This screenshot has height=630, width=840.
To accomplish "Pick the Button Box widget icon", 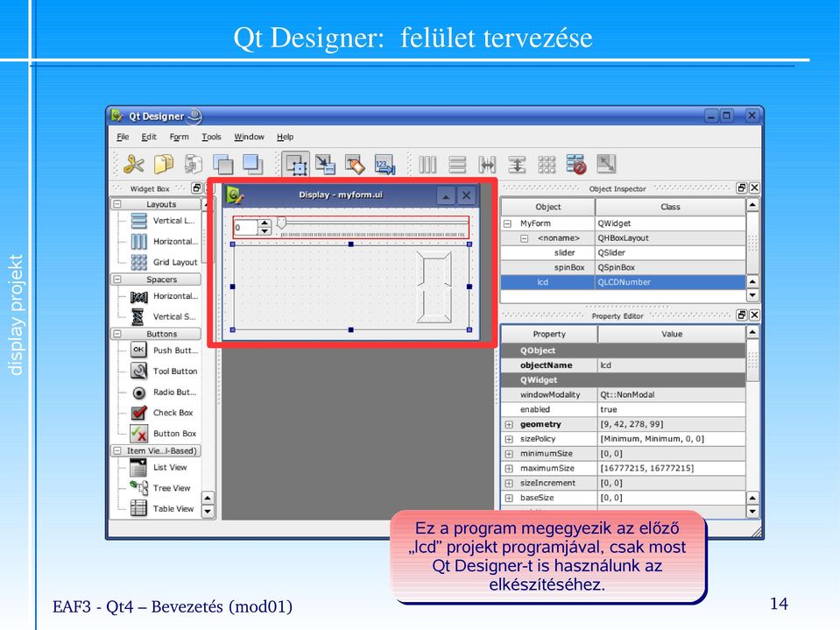I will [138, 434].
